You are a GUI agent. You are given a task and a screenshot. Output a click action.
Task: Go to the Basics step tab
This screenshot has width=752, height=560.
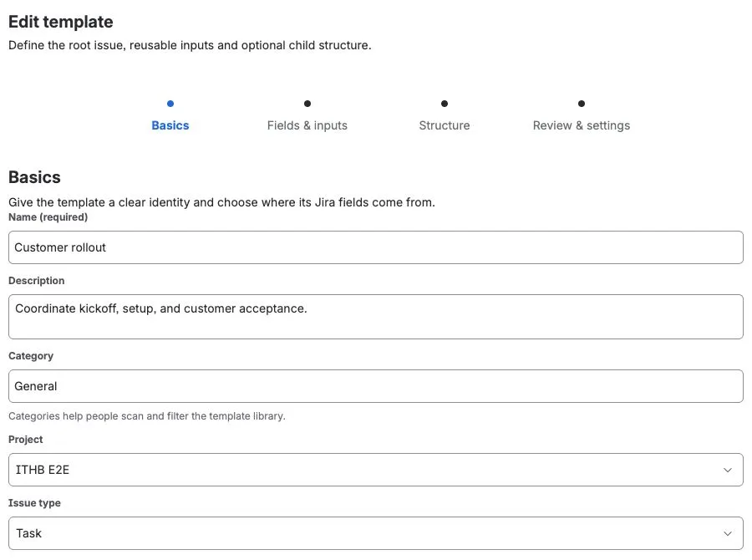click(x=170, y=125)
